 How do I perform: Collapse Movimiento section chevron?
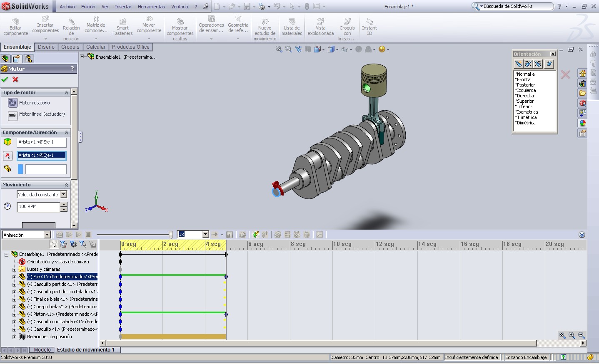pyautogui.click(x=66, y=185)
